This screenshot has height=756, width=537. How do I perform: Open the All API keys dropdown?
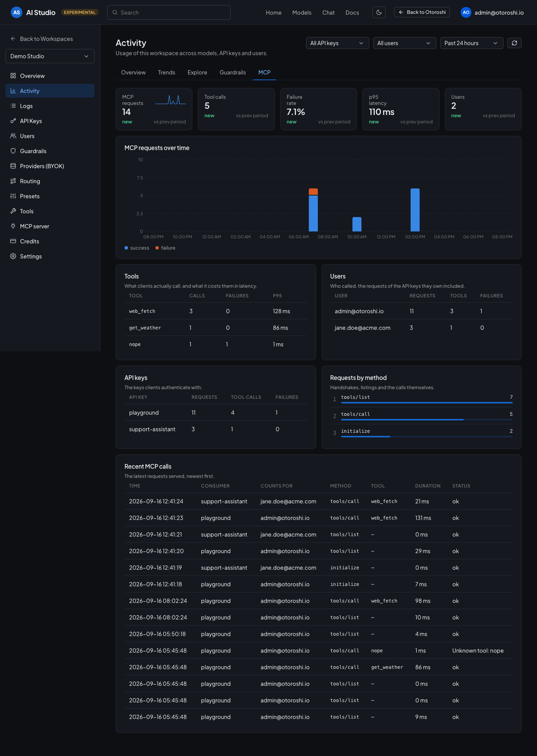point(337,43)
